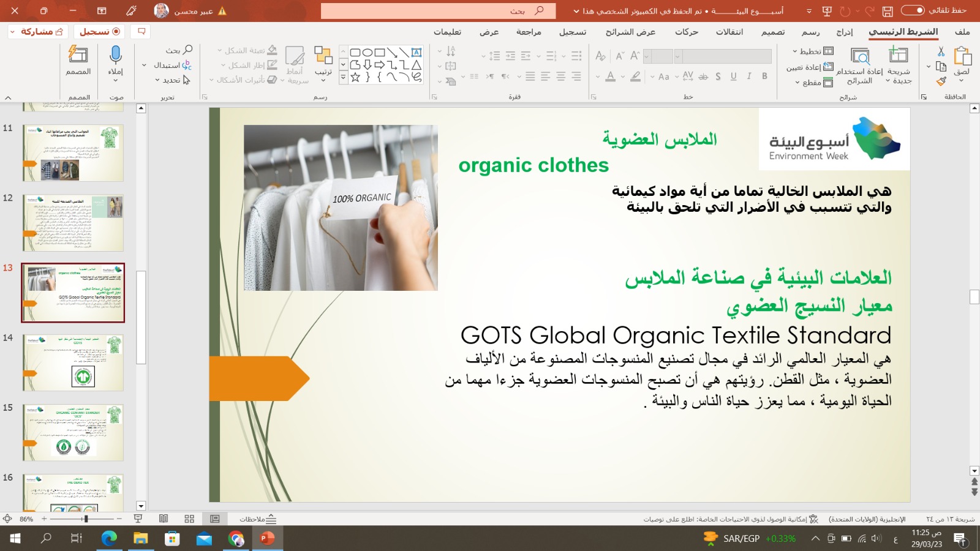The width and height of the screenshot is (980, 551).
Task: Click the Strikethrough abc button
Action: point(703,77)
